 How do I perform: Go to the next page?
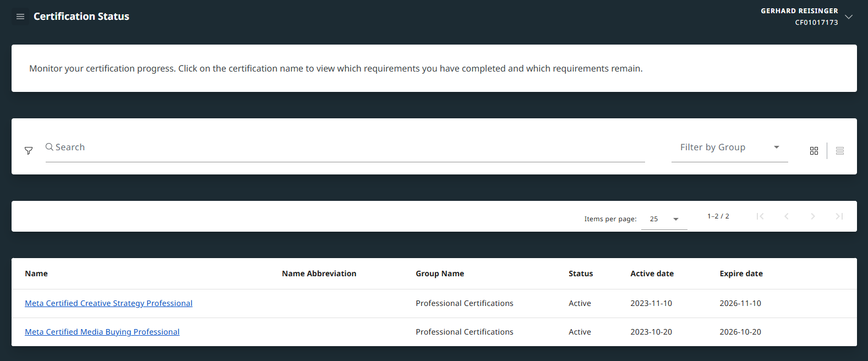point(813,216)
